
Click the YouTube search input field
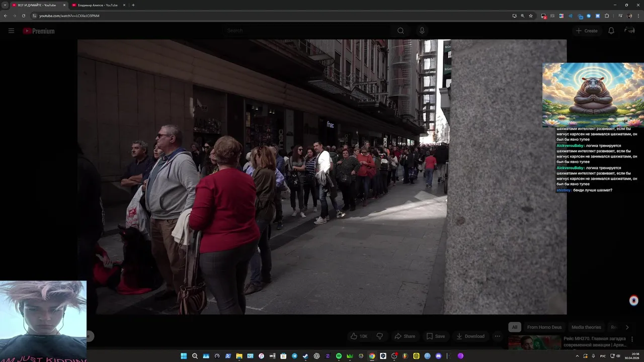[x=307, y=31]
